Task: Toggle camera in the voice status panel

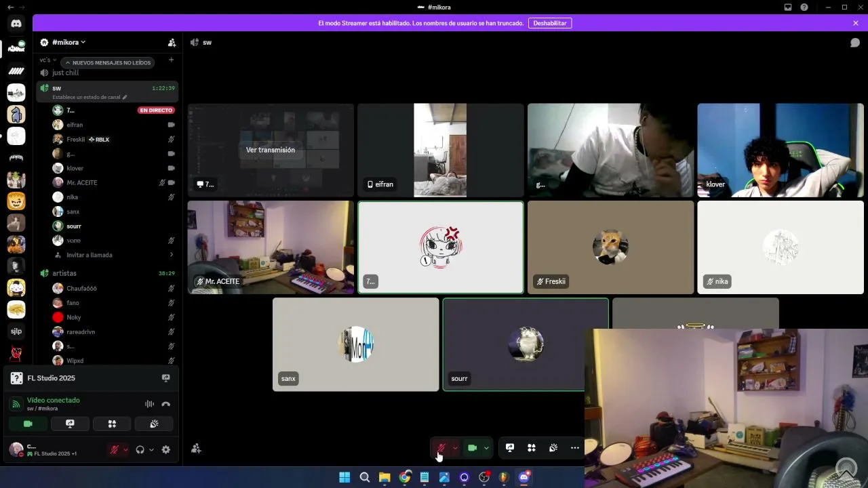Action: point(28,424)
